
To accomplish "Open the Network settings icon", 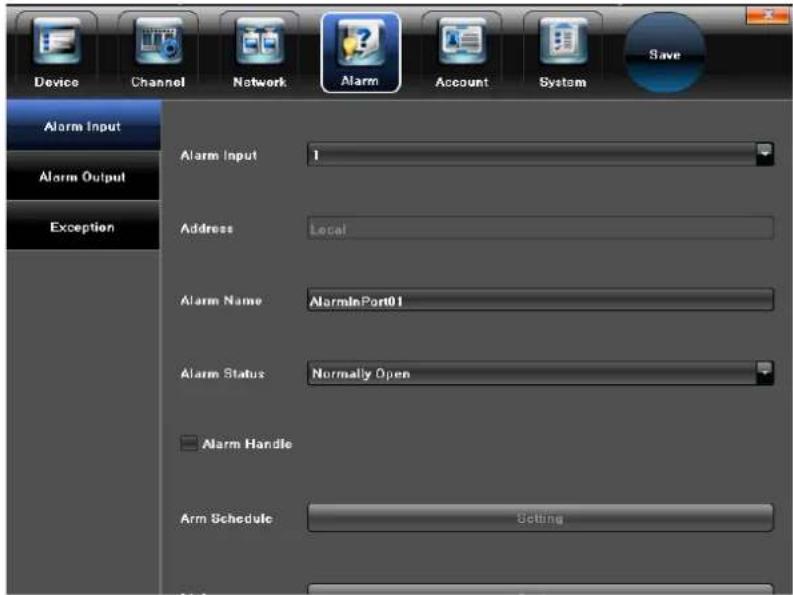I will pyautogui.click(x=259, y=51).
